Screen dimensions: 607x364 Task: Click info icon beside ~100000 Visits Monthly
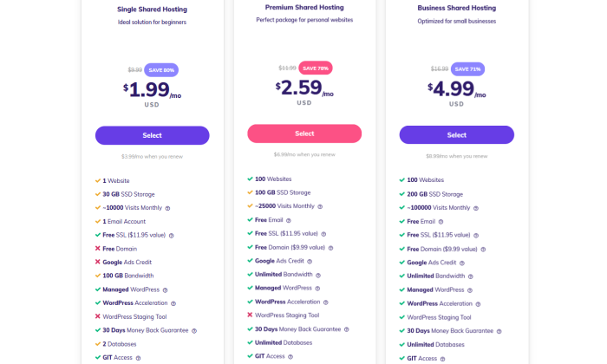coord(476,208)
